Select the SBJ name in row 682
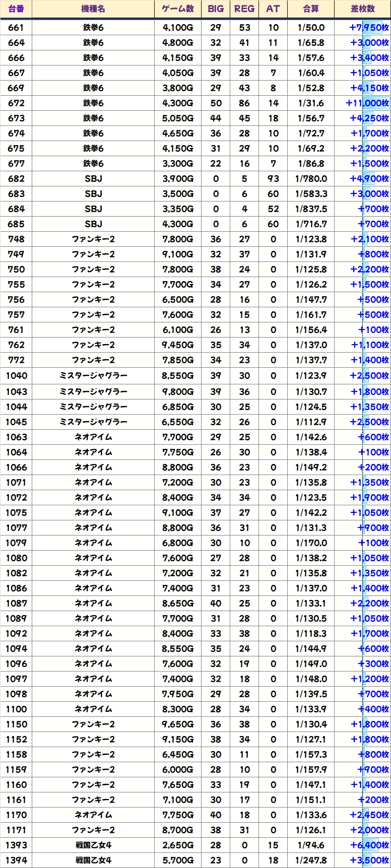 (93, 179)
